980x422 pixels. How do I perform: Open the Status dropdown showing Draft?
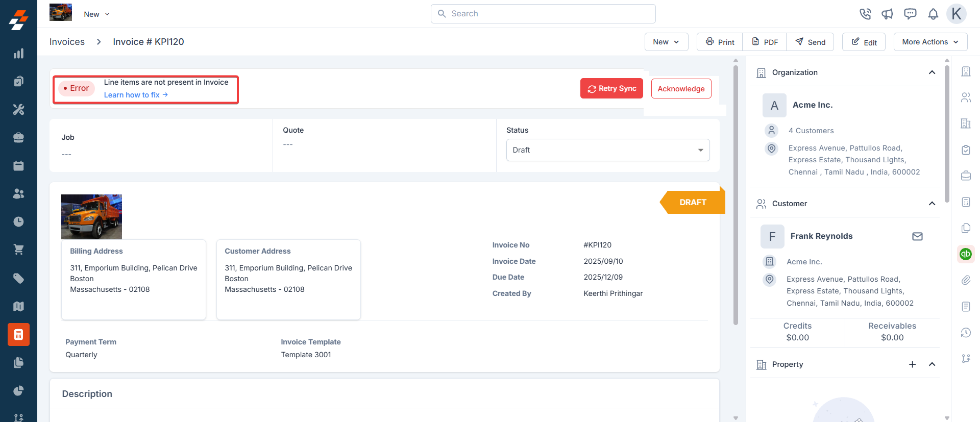coord(607,150)
